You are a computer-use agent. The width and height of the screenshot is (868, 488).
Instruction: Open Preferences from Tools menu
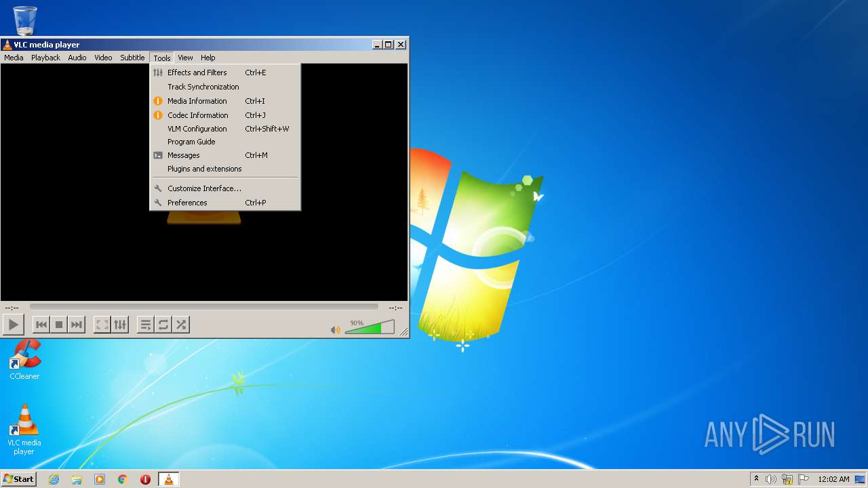[225, 203]
